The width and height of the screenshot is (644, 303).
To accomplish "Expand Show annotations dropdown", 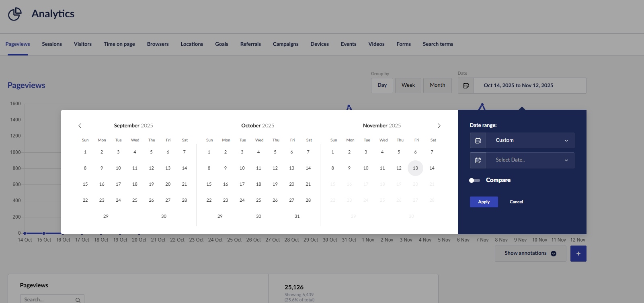I will (x=530, y=254).
